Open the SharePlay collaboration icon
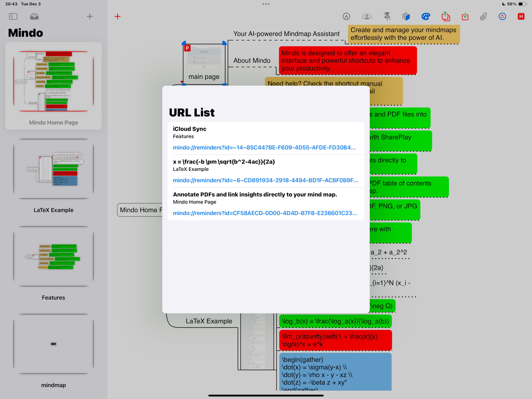 [x=366, y=17]
